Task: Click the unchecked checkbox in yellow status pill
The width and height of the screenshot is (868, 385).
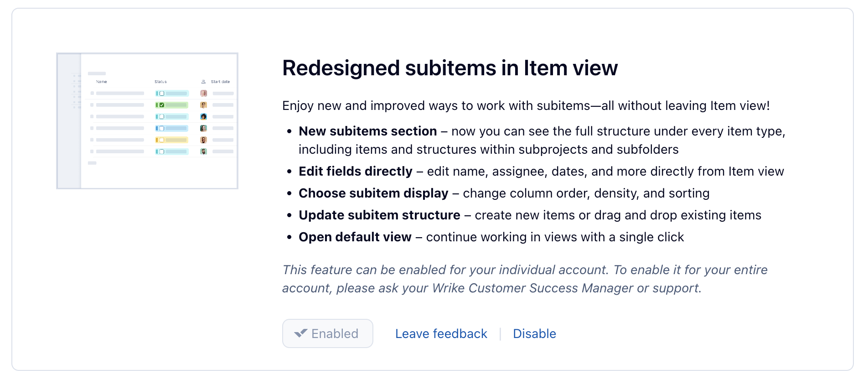Action: click(x=162, y=140)
